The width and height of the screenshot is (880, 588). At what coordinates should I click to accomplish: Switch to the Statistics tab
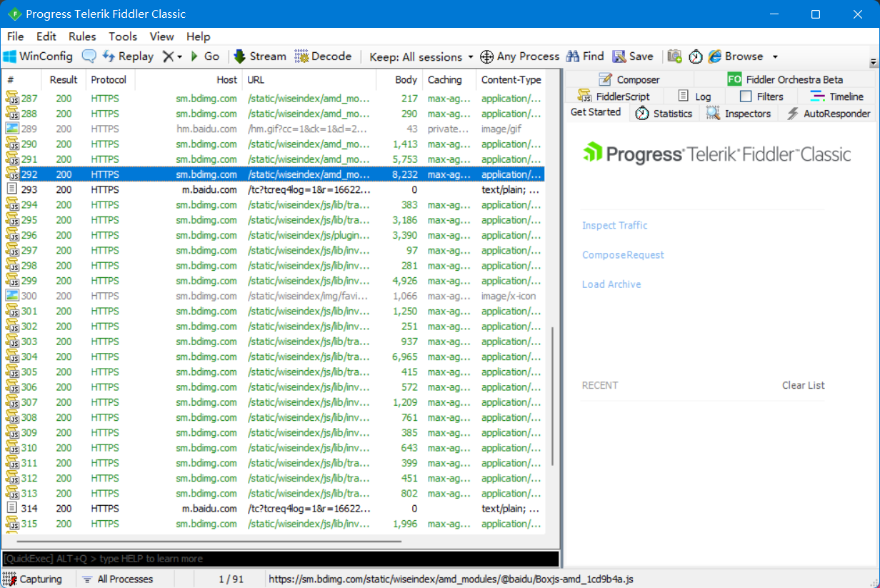664,113
